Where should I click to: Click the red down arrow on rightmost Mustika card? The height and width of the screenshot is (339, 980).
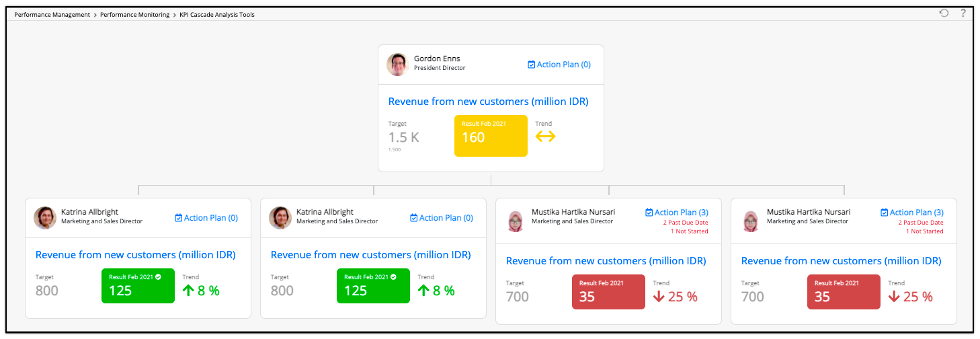(894, 296)
